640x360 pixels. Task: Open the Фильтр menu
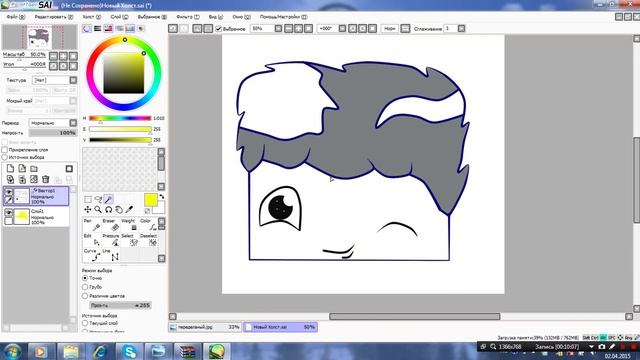188,17
